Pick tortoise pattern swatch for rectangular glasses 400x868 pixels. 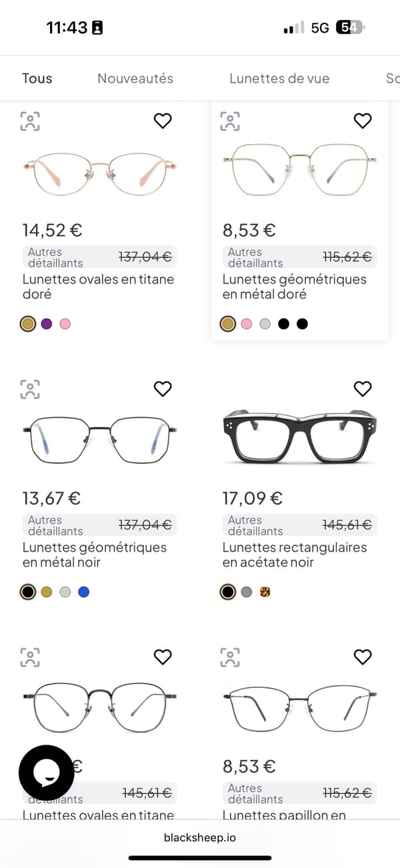(265, 592)
